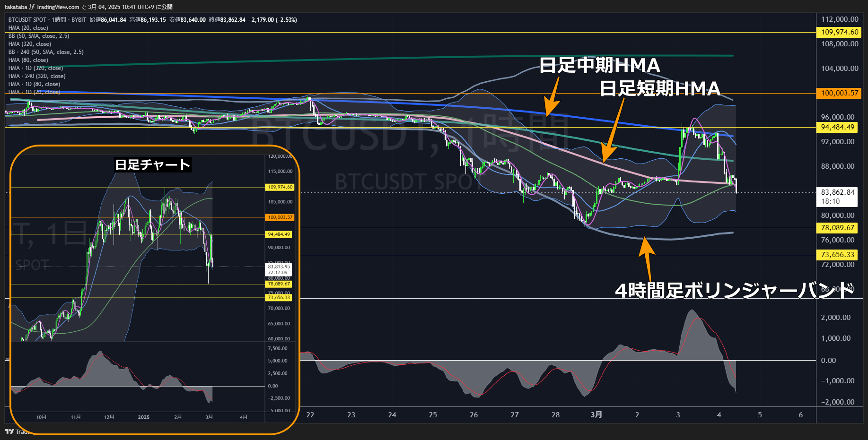Click the 73,656.33 yellow price label on main axis

(x=837, y=255)
